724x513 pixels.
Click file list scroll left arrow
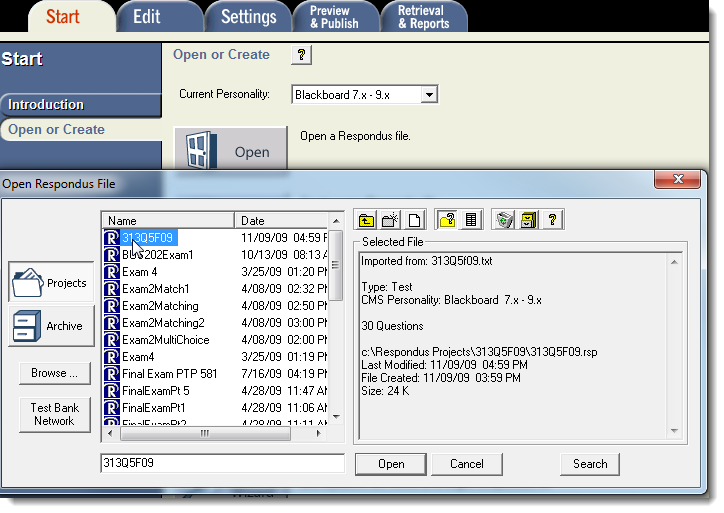pos(110,434)
